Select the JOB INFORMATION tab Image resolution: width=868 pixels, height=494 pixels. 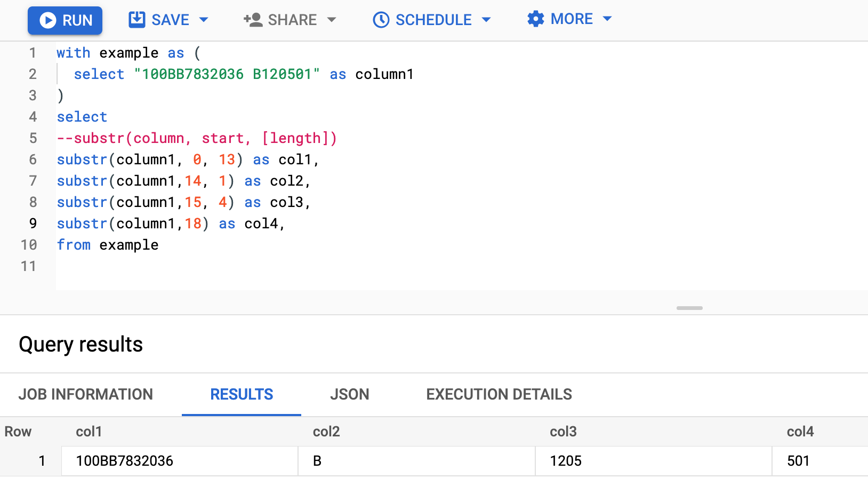pos(86,394)
